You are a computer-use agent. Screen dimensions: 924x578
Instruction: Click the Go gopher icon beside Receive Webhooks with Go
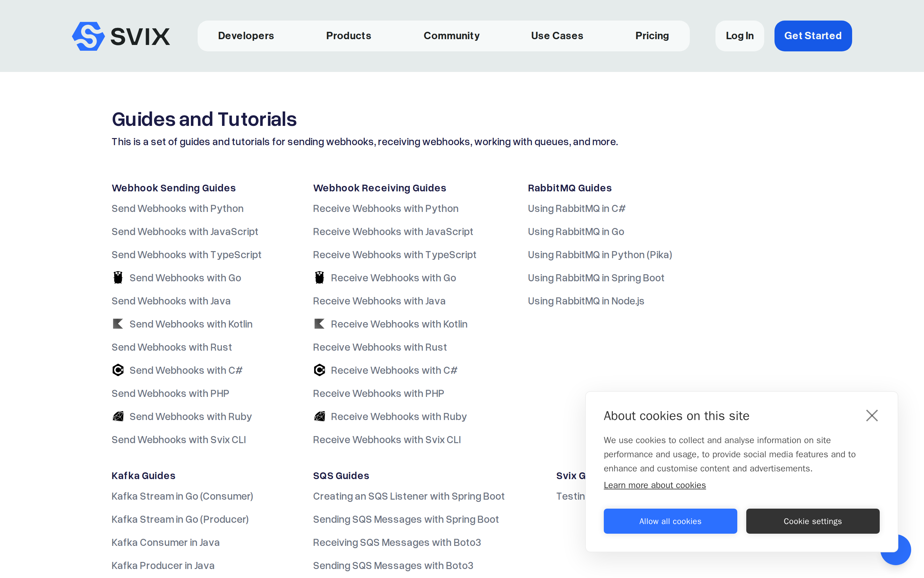(320, 277)
